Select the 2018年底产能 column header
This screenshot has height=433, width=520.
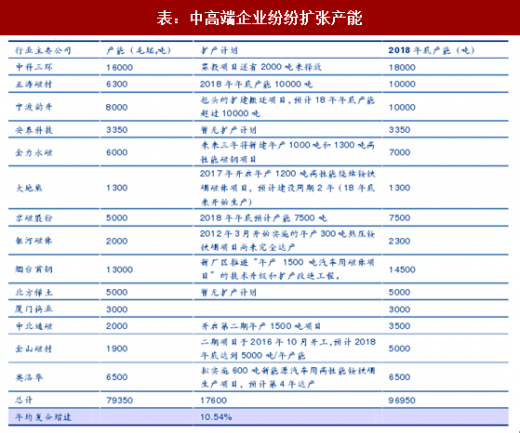[431, 50]
